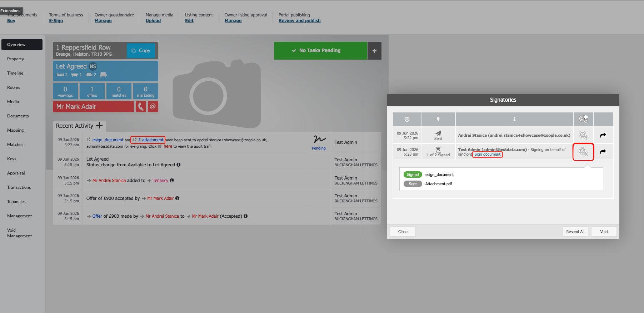Click the 0 viewings tile
The image size is (644, 313).
tap(65, 91)
